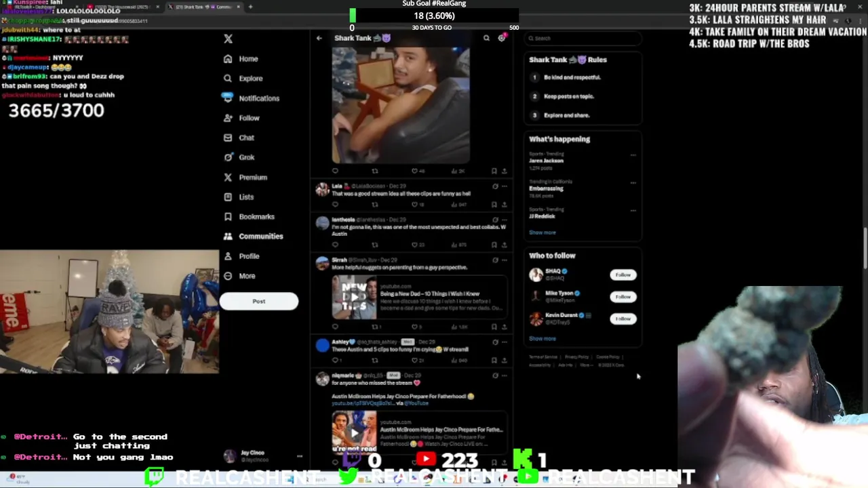Click the Grok icon on Lala's post
Image resolution: width=868 pixels, height=488 pixels.
click(495, 186)
